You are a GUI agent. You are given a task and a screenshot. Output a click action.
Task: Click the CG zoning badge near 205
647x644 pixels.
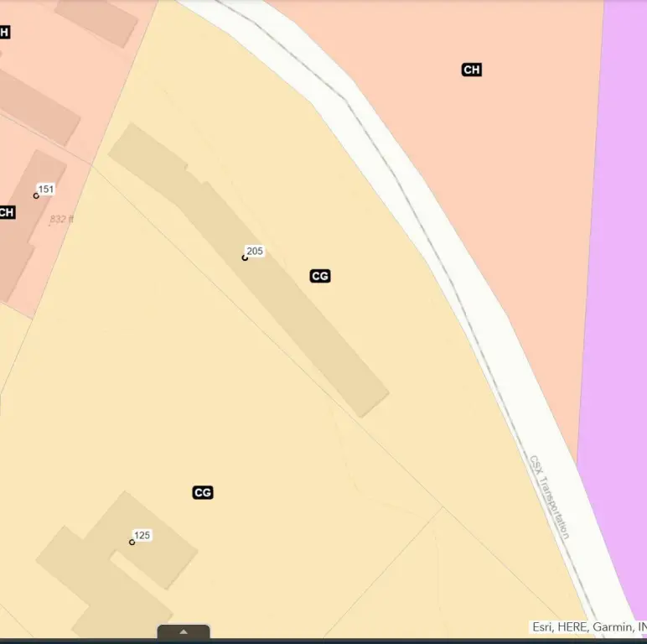[319, 276]
